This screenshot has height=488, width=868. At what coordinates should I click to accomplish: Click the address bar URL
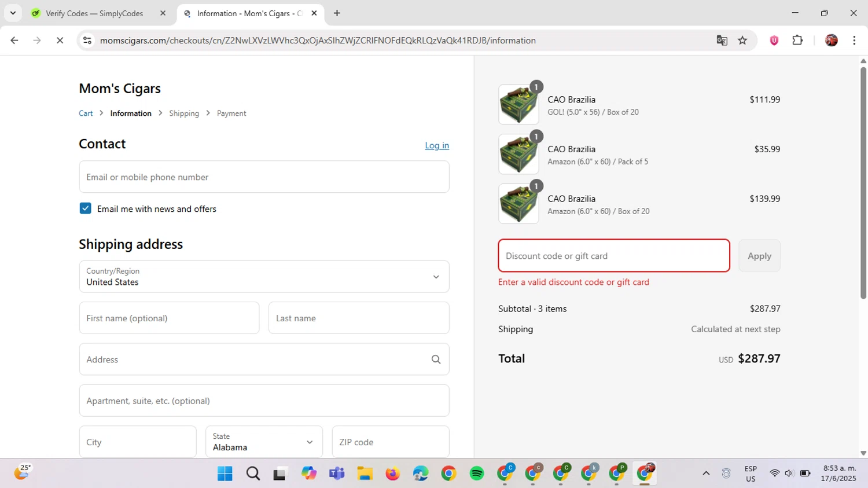(x=318, y=41)
